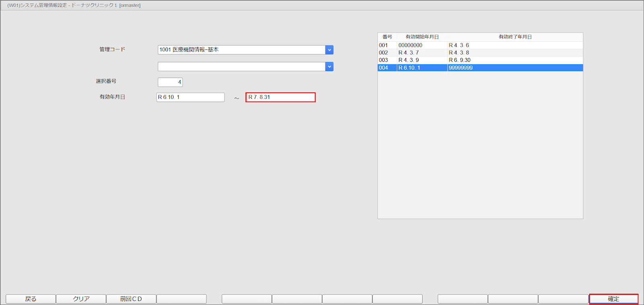Select row 001 in the validity list

point(480,45)
